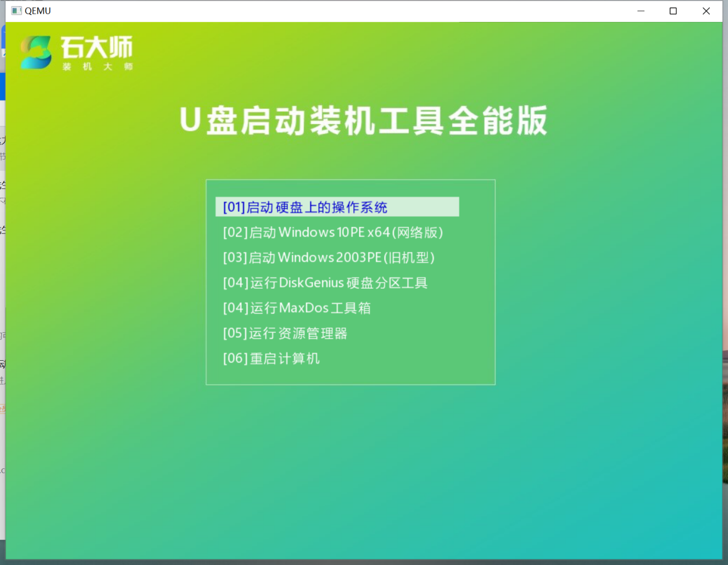Minimize the QEMU window
The image size is (728, 565).
point(641,10)
